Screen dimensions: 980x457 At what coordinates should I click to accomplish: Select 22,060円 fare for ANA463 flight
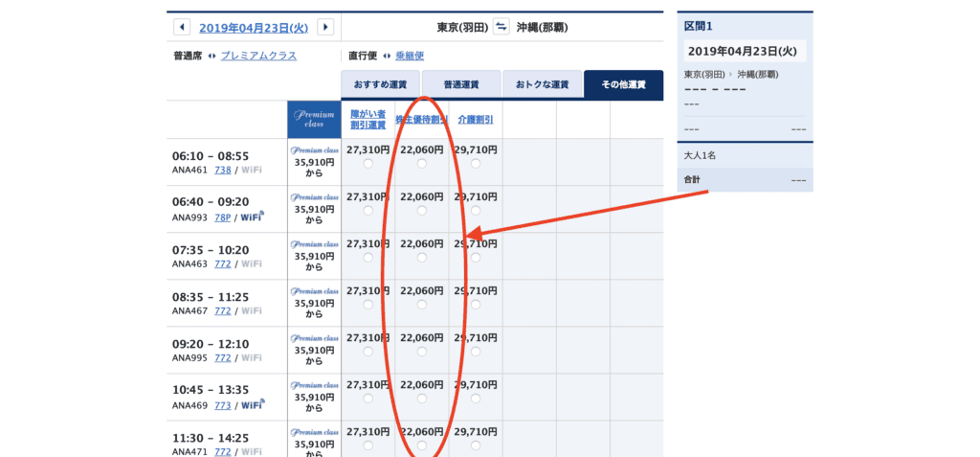tap(422, 258)
